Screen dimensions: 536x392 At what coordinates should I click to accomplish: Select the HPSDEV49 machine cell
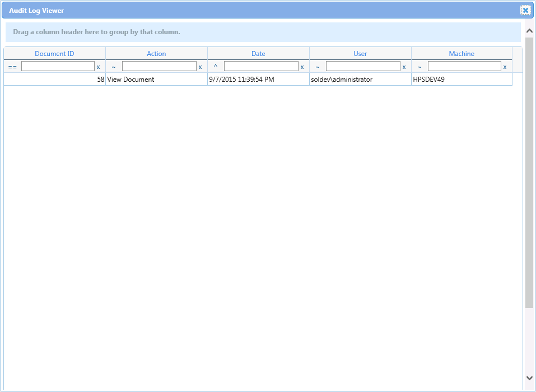(x=462, y=80)
